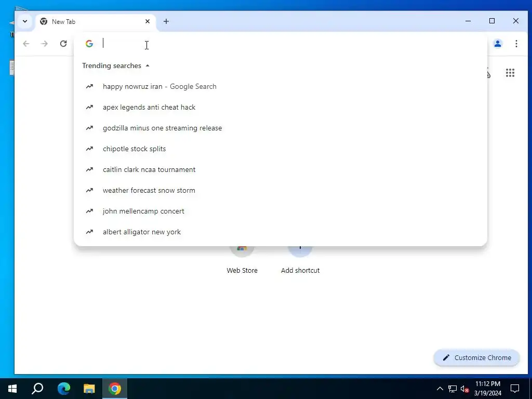Maximize the Chrome window
The image size is (532, 399).
(492, 21)
